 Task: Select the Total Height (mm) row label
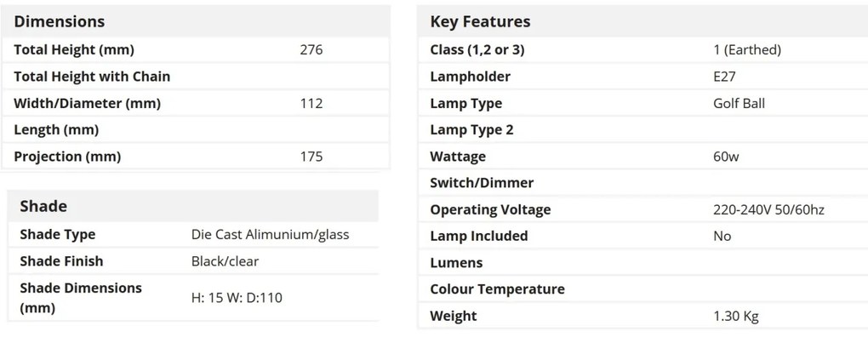pos(74,50)
